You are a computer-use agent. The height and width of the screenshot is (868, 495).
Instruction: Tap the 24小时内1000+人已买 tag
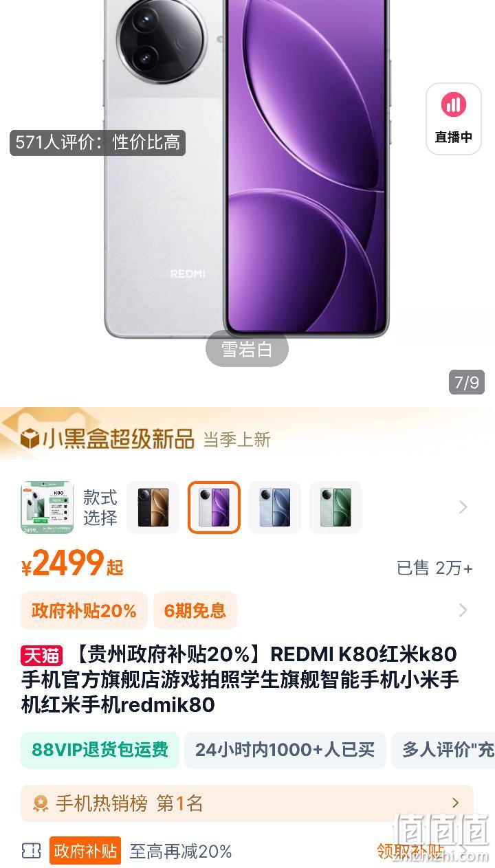click(285, 750)
